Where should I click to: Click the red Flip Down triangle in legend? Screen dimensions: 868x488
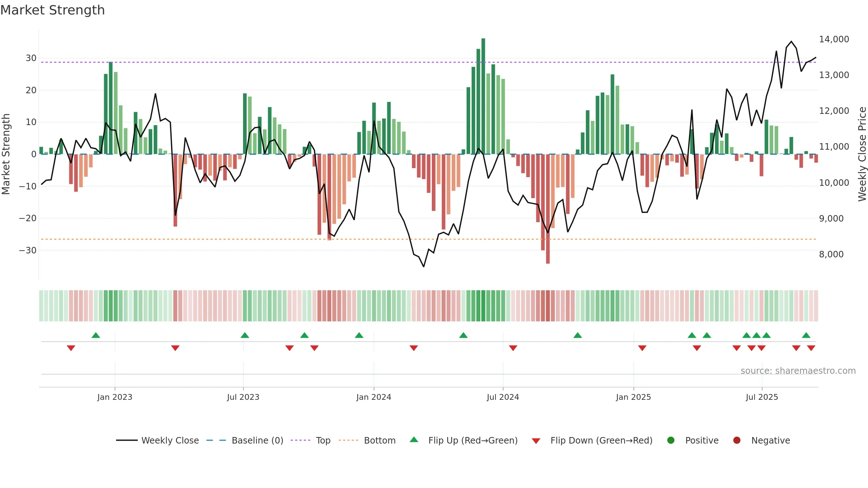point(536,441)
